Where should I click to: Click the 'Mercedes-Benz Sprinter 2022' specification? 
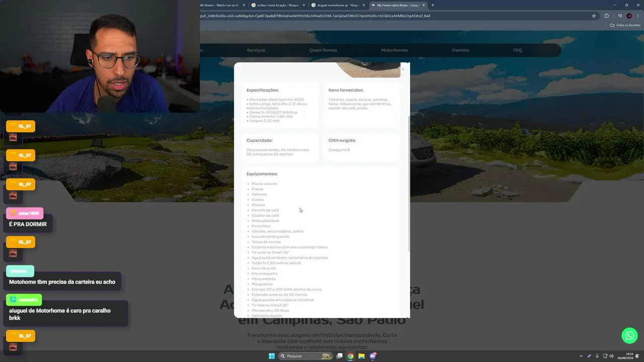pyautogui.click(x=276, y=100)
